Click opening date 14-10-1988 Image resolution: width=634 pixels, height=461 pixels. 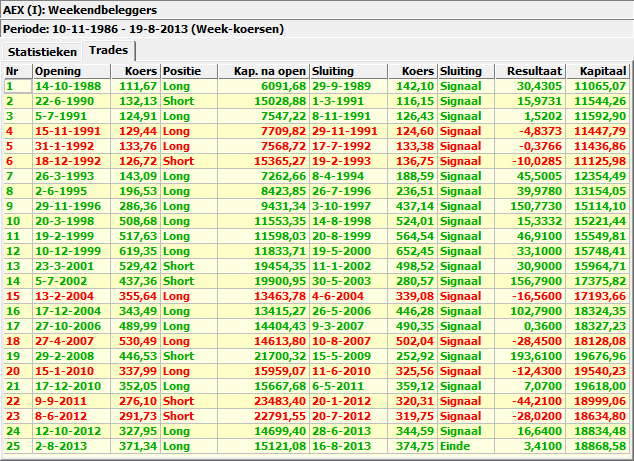68,86
